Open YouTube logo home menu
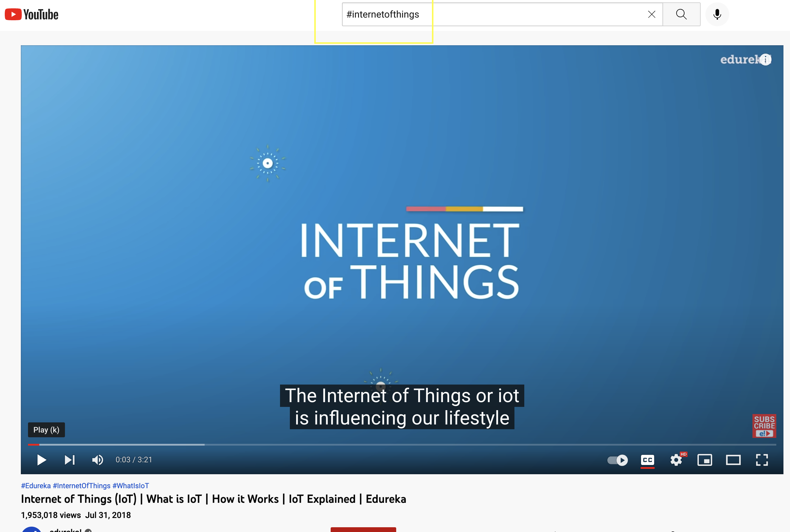 (32, 14)
